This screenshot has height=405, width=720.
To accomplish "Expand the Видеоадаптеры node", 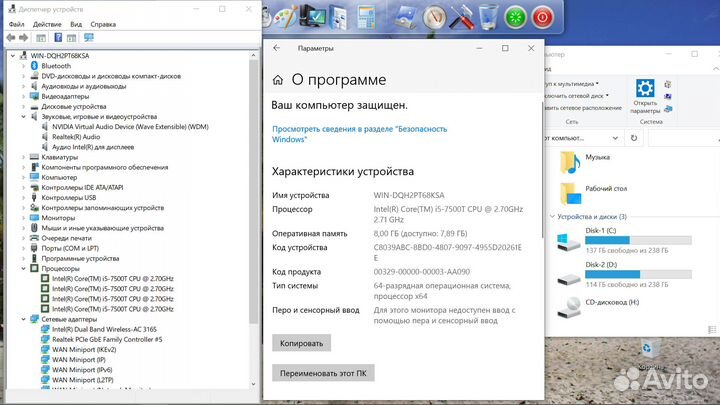I will (x=23, y=96).
